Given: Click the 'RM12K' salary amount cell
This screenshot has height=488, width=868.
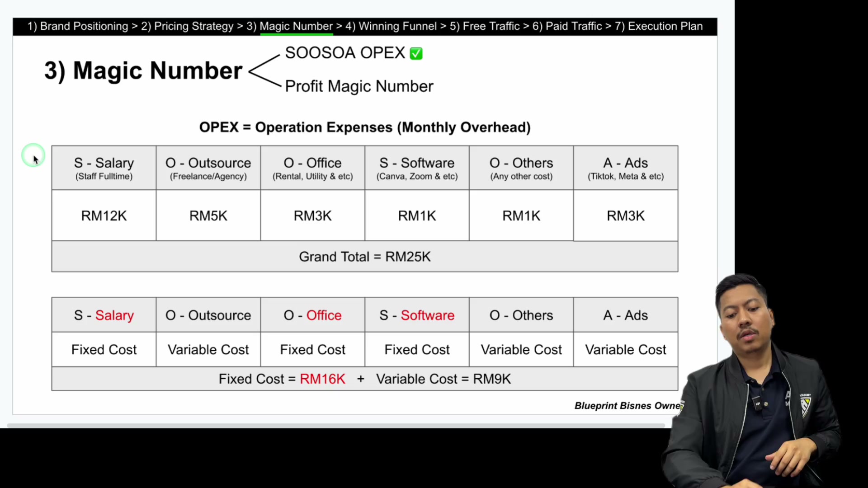Looking at the screenshot, I should [x=104, y=216].
